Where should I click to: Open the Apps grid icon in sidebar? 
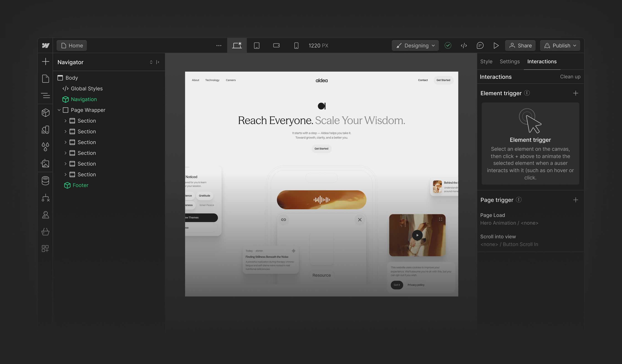(45, 248)
